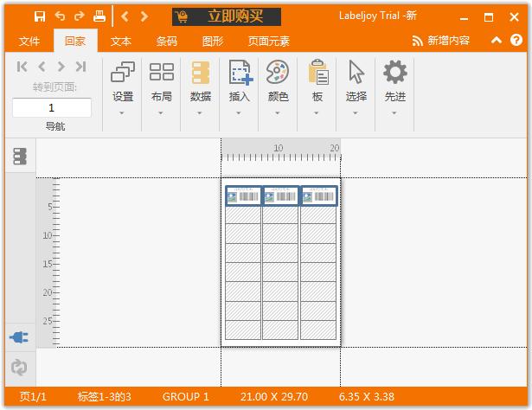The height and width of the screenshot is (410, 532).
Task: Expand the 颜色 color dropdown arrow
Action: [x=278, y=112]
